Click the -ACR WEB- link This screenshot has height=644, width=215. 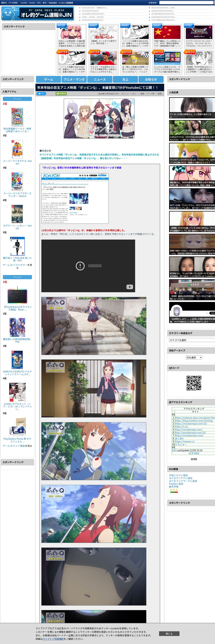194,453
